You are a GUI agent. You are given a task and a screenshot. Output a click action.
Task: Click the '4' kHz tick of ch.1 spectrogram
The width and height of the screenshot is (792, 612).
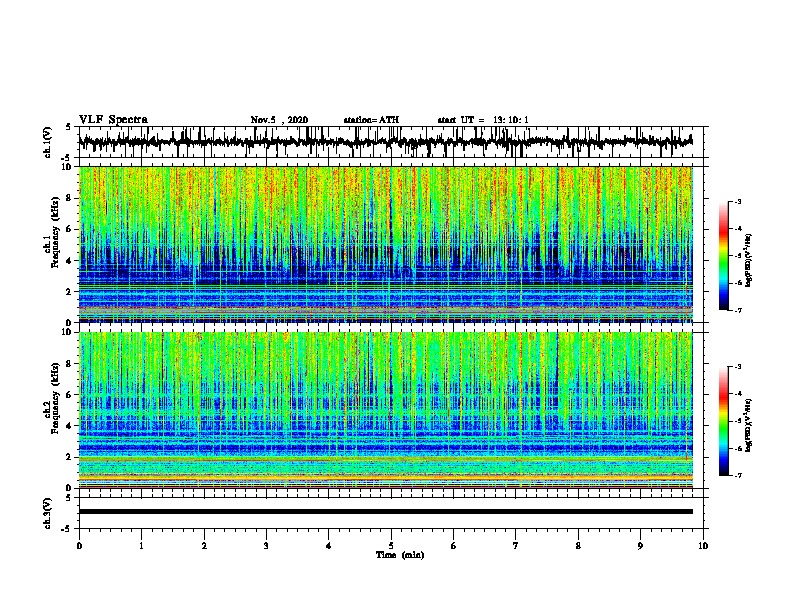70,261
